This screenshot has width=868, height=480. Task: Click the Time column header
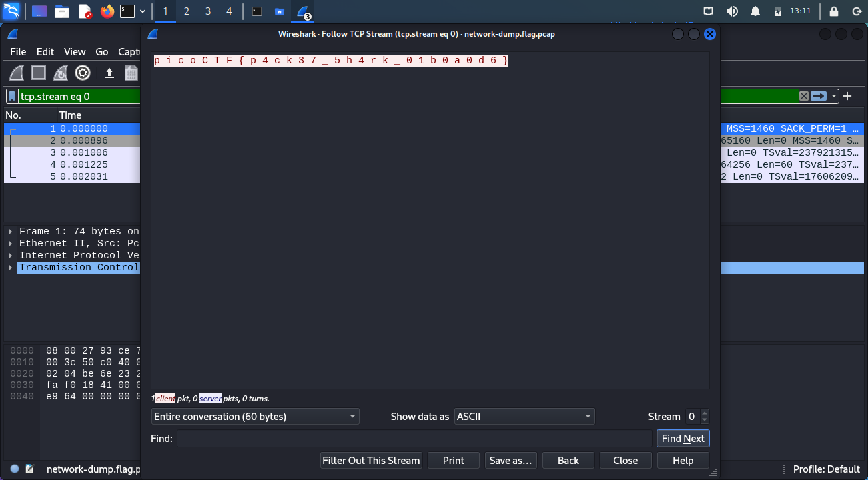pos(70,115)
